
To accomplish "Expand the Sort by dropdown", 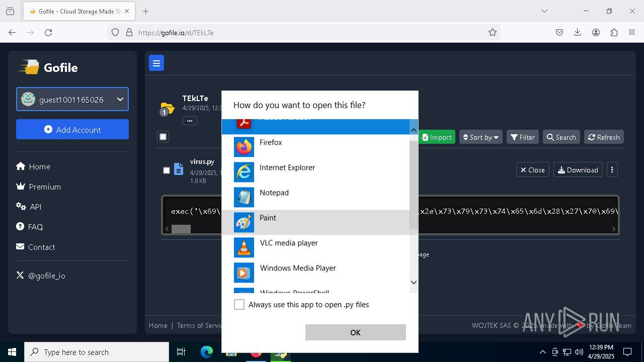I will coord(480,137).
